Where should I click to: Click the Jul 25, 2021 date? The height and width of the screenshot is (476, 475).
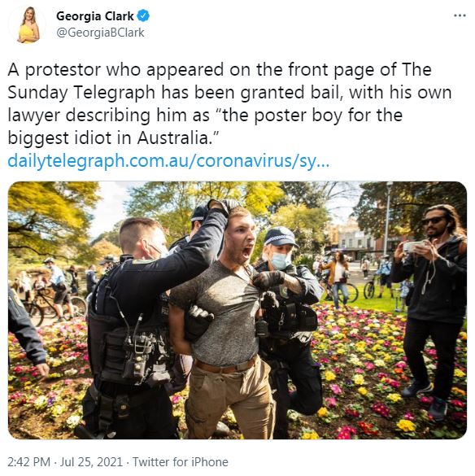click(91, 462)
